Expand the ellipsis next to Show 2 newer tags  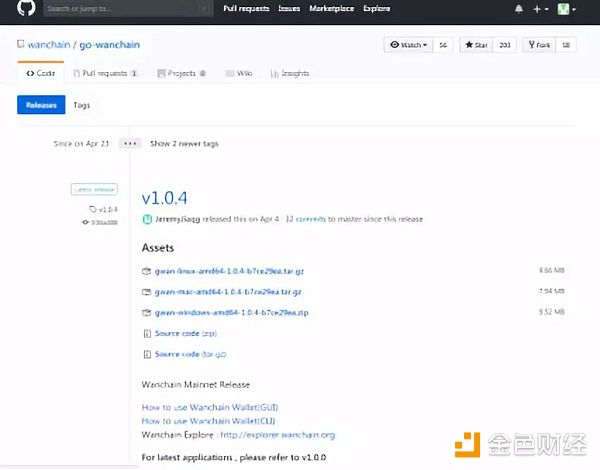pyautogui.click(x=130, y=144)
